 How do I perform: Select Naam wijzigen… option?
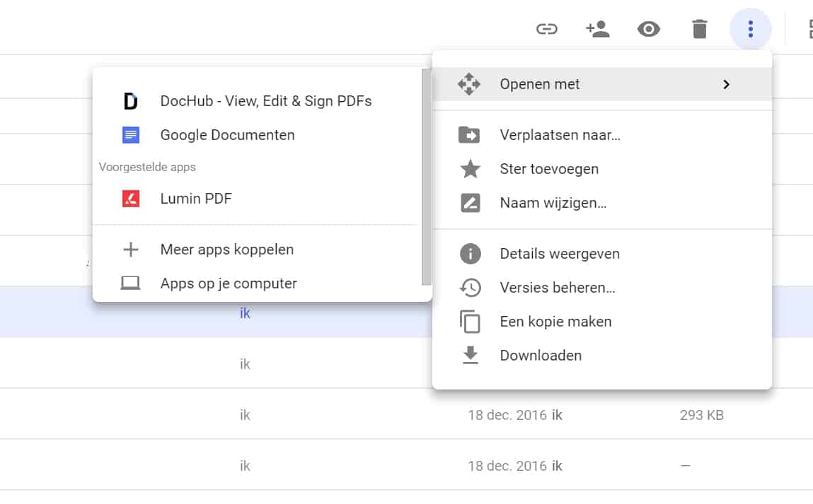[x=553, y=203]
